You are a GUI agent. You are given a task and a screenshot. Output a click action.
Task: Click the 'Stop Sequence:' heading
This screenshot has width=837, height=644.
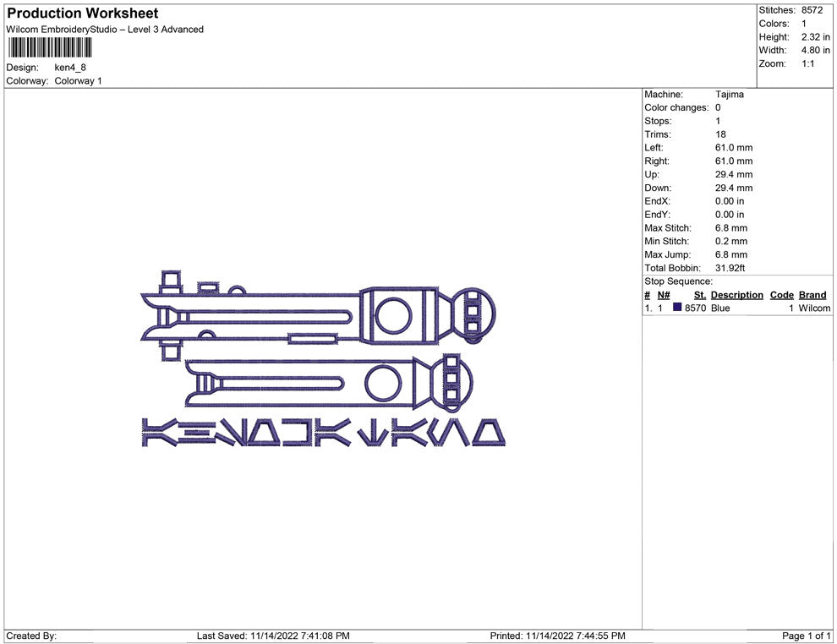(678, 281)
